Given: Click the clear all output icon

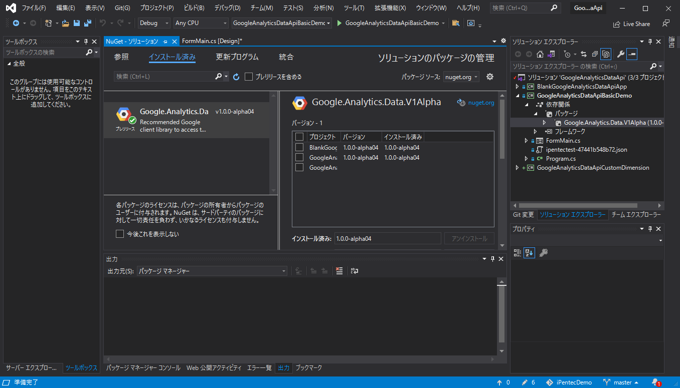Looking at the screenshot, I should [339, 271].
